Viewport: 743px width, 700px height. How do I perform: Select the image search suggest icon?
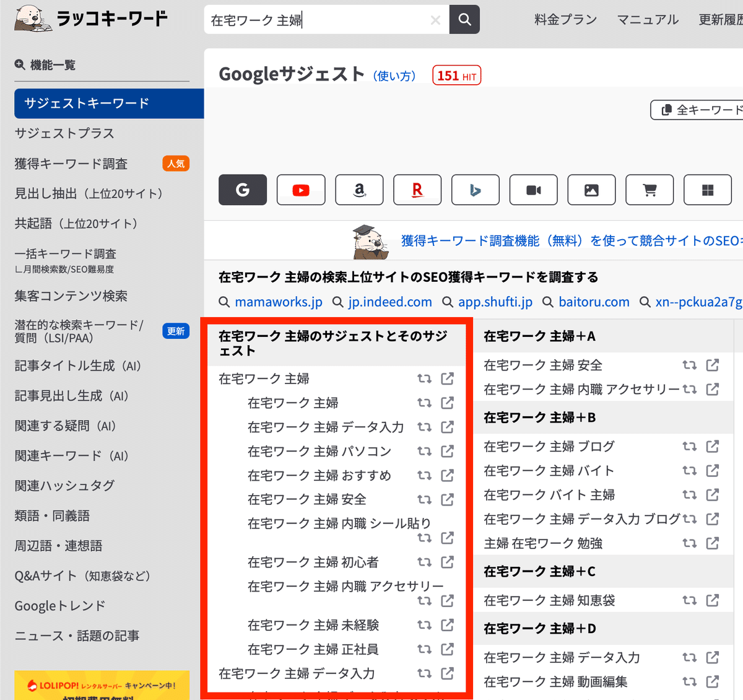click(591, 190)
